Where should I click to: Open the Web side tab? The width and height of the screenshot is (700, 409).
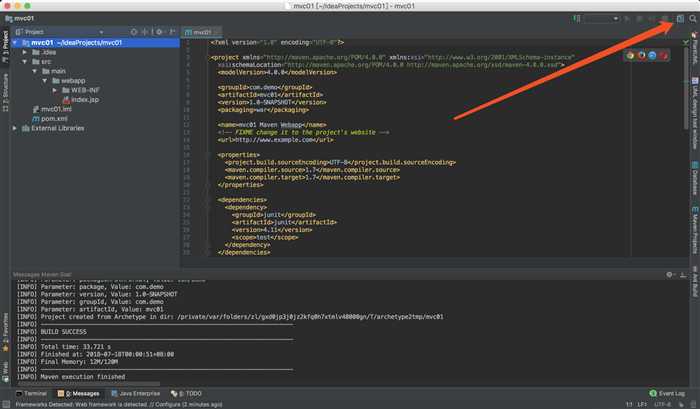tap(5, 373)
